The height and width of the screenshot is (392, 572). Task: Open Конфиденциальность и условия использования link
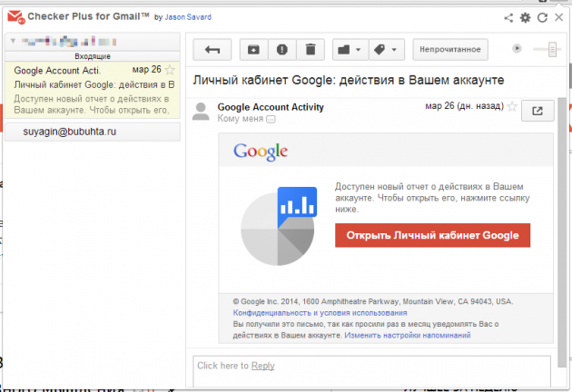[320, 313]
